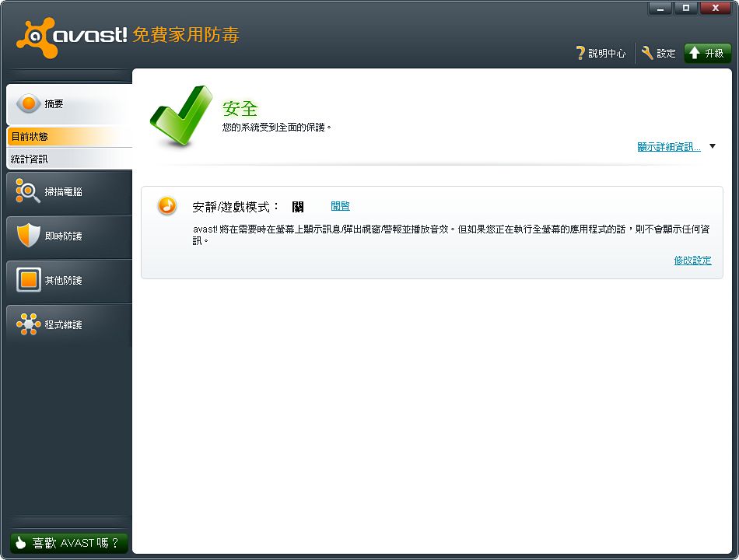The width and height of the screenshot is (739, 560).
Task: Click the 顯示詳細資訊... link
Action: [x=669, y=146]
